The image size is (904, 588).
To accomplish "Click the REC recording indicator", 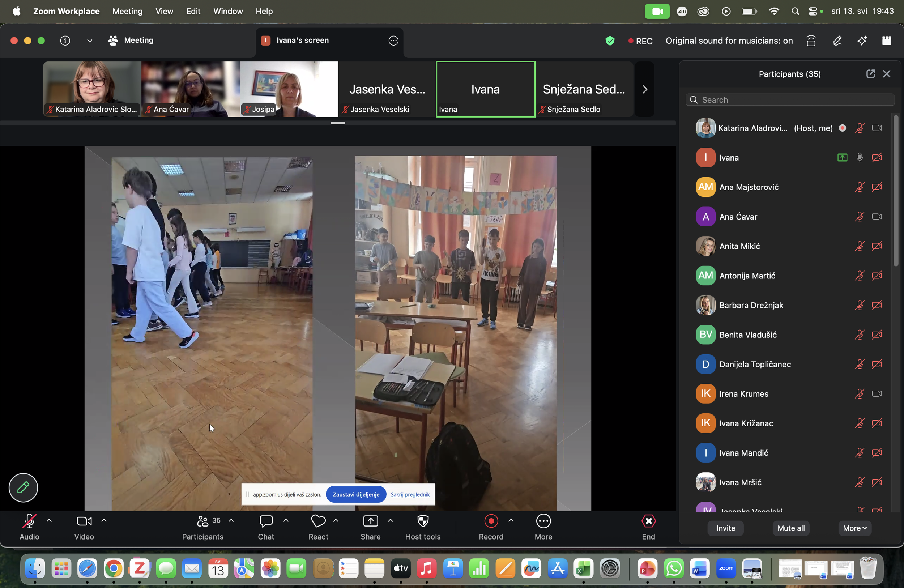I will tap(640, 41).
